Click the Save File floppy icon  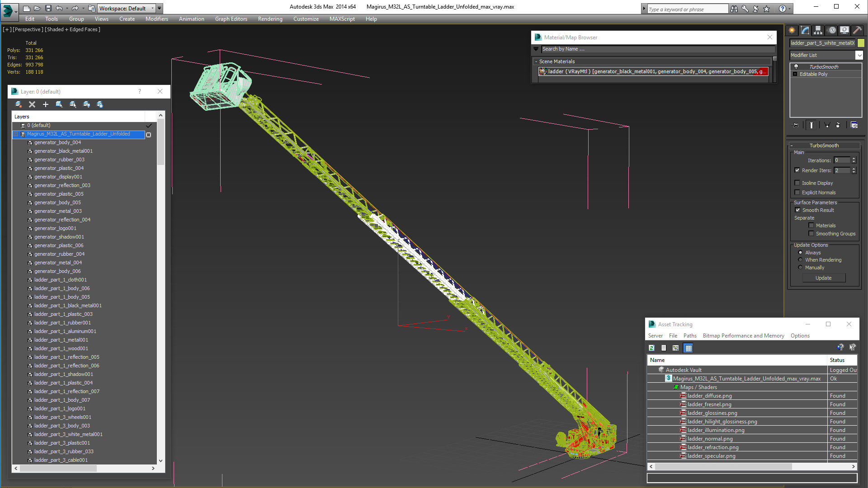tap(48, 8)
